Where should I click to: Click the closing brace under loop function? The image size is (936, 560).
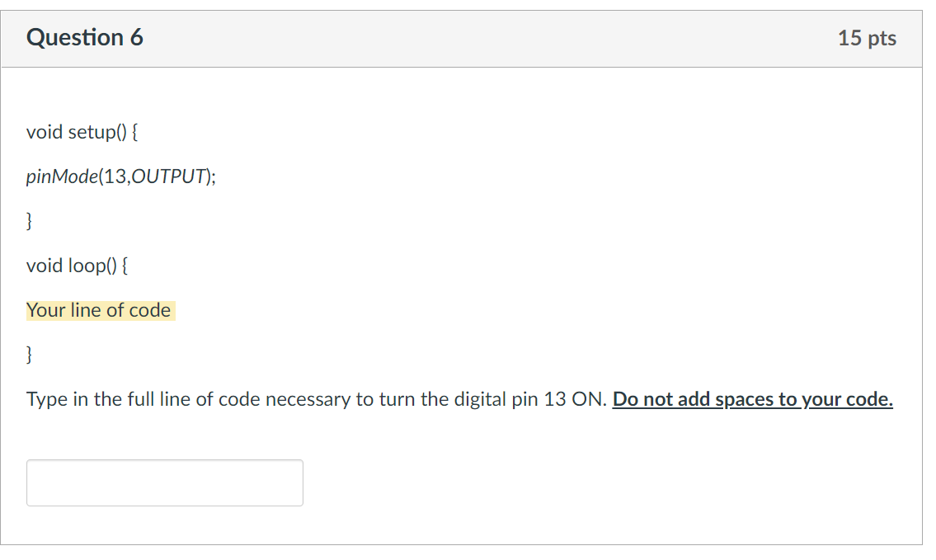tap(30, 355)
